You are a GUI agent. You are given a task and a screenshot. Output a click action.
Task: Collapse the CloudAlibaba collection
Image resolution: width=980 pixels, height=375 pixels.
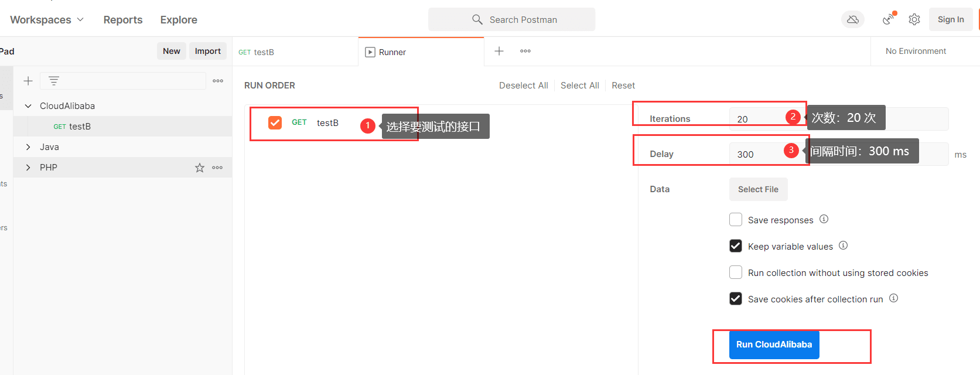click(28, 106)
